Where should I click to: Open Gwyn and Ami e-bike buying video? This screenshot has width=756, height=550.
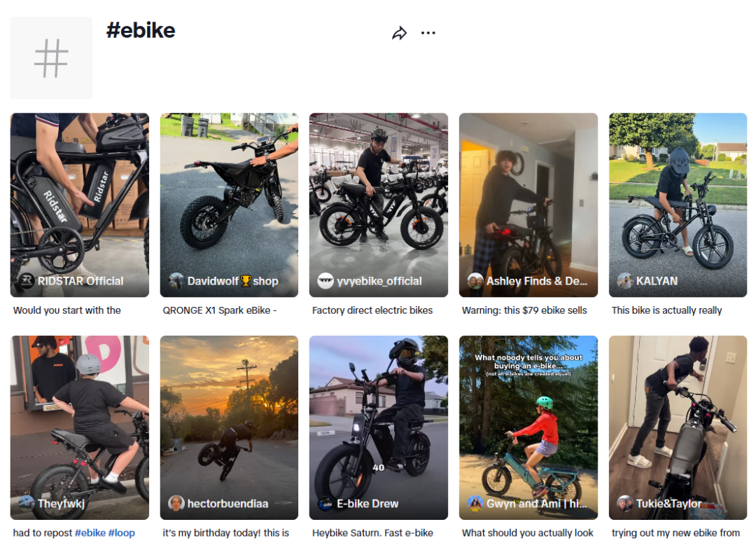pyautogui.click(x=528, y=427)
